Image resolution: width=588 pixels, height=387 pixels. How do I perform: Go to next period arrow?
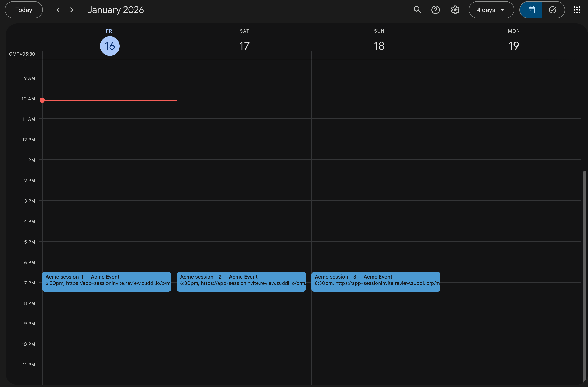click(72, 10)
